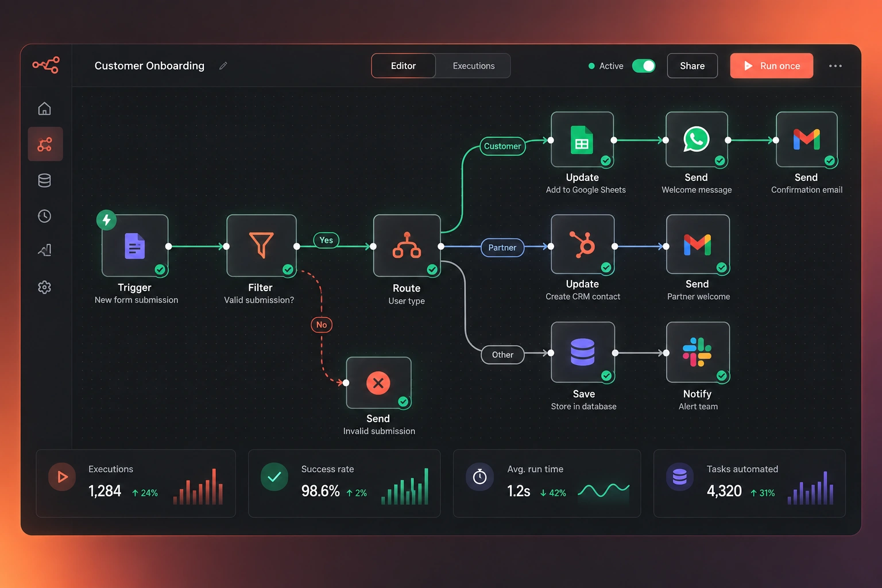
Task: Open the Save in database node
Action: [583, 352]
